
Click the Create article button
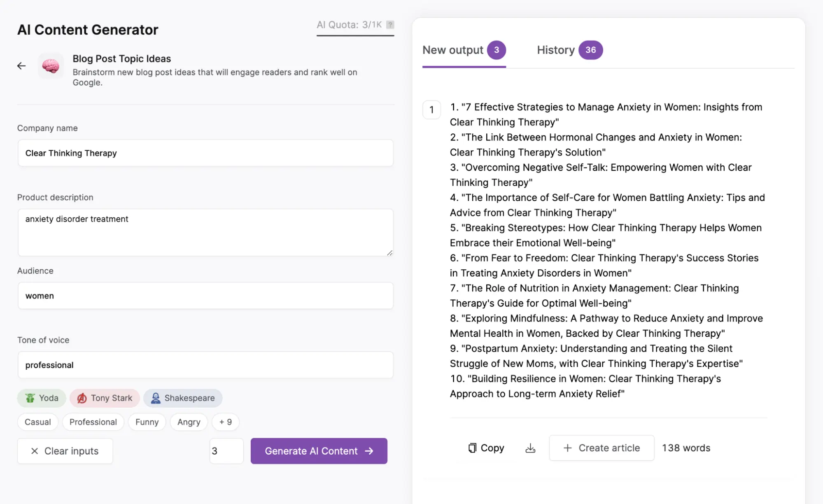coord(601,448)
